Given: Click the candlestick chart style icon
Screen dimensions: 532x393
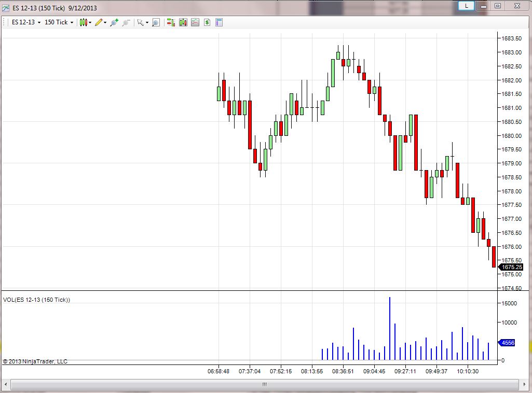Looking at the screenshot, I should [84, 22].
